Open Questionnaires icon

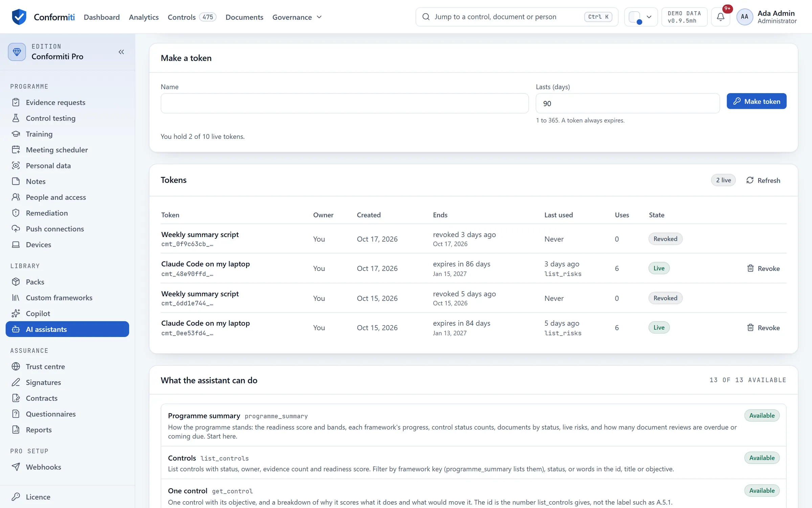pos(16,414)
